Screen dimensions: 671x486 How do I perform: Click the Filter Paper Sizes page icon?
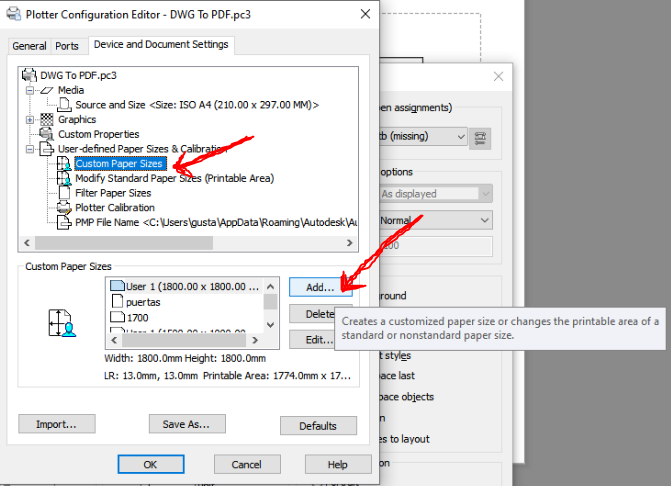[x=65, y=193]
